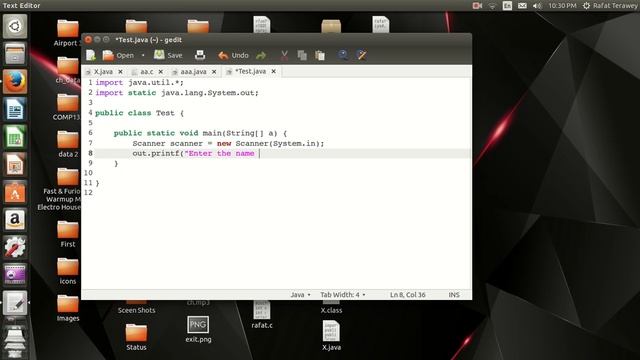Select the rafat.c file on desktop
This screenshot has width=640, height=360.
(262, 315)
